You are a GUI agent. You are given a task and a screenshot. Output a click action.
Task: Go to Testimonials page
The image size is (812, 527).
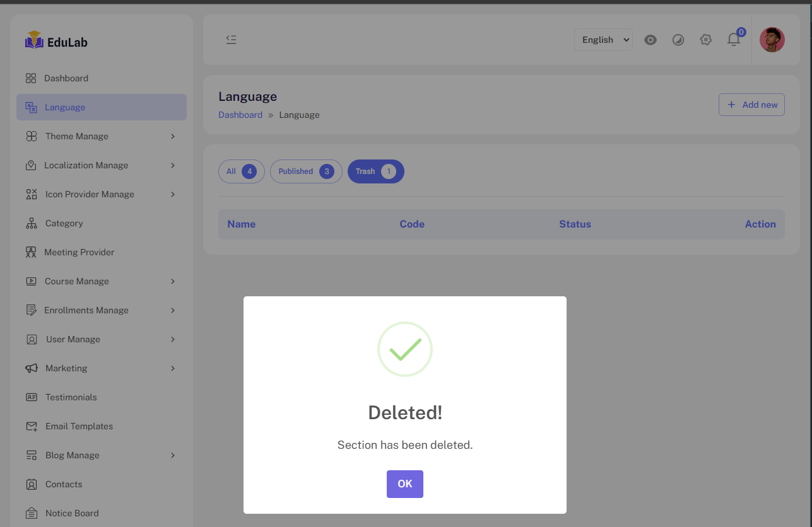click(71, 397)
